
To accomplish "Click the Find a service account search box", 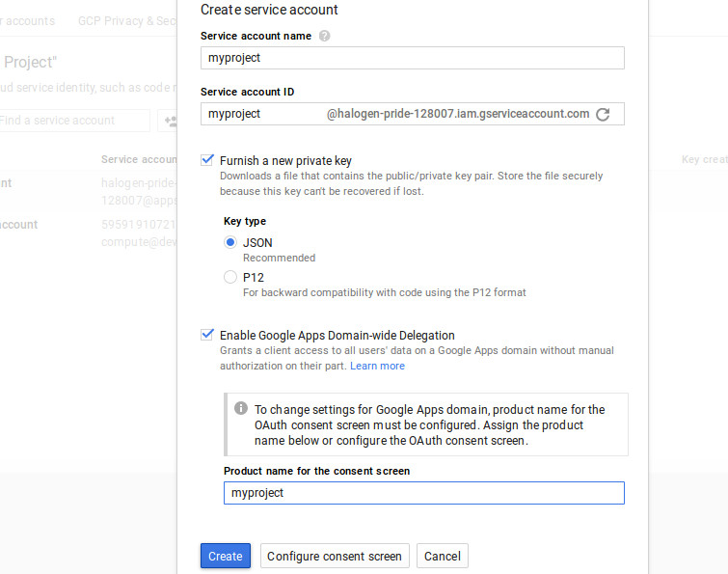I will click(74, 121).
